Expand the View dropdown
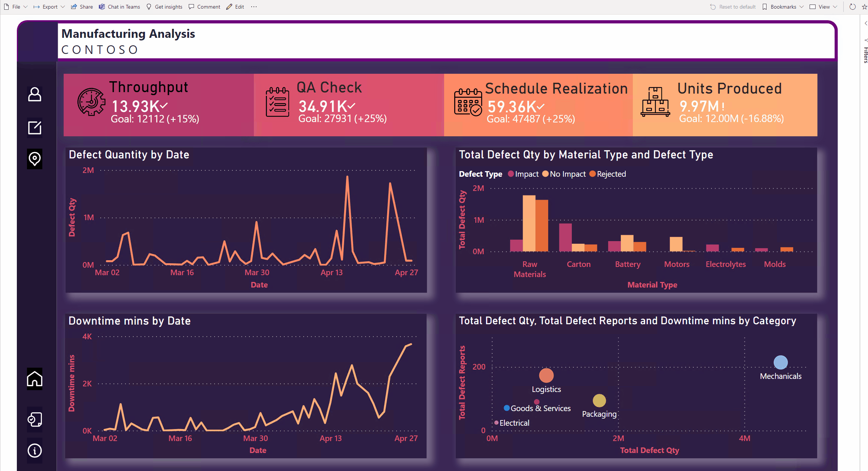 (822, 6)
